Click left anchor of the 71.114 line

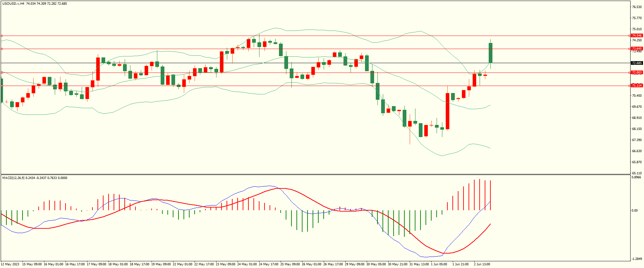click(2, 86)
